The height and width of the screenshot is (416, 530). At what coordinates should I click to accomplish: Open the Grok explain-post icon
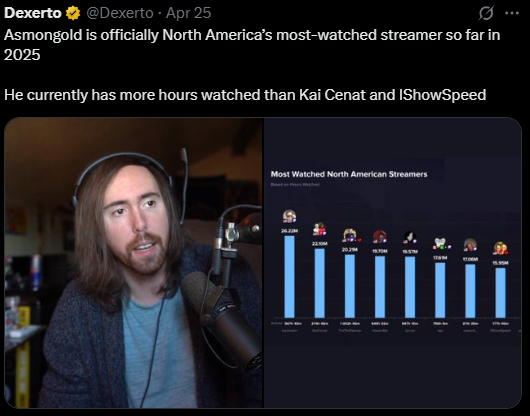(486, 14)
